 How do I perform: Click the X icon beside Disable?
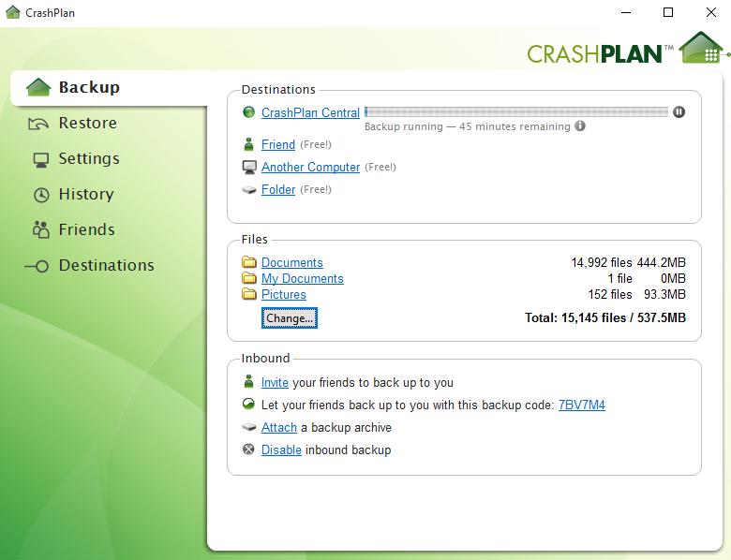pos(249,449)
